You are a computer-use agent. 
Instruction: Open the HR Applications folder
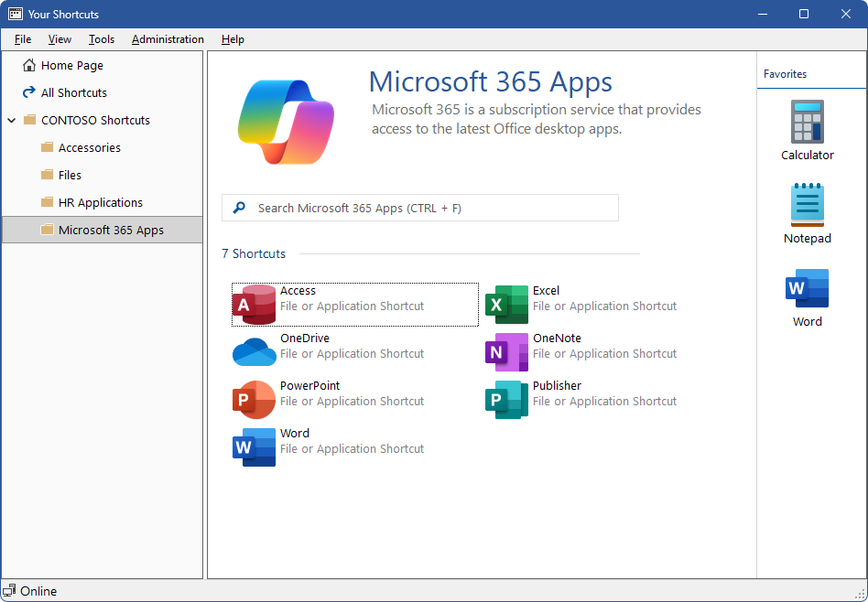pyautogui.click(x=100, y=203)
